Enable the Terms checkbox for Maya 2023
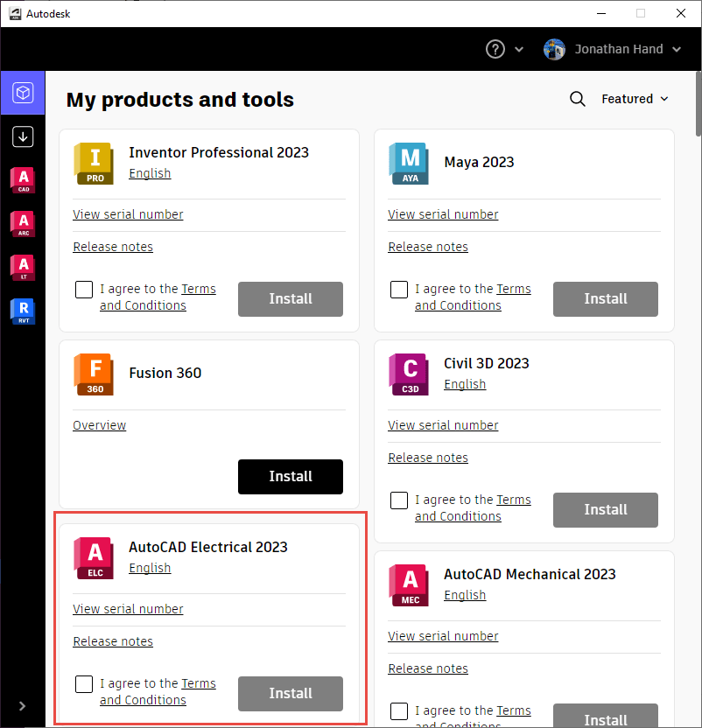The height and width of the screenshot is (728, 702). tap(398, 289)
